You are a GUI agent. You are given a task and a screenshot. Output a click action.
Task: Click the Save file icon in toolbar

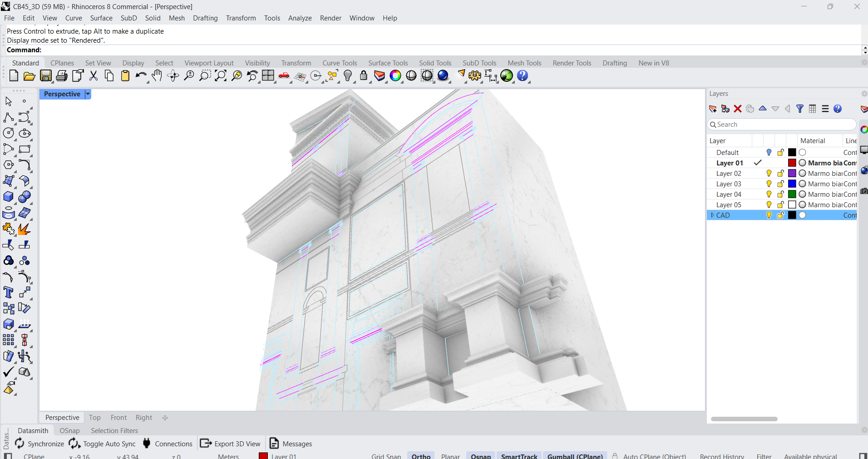46,76
